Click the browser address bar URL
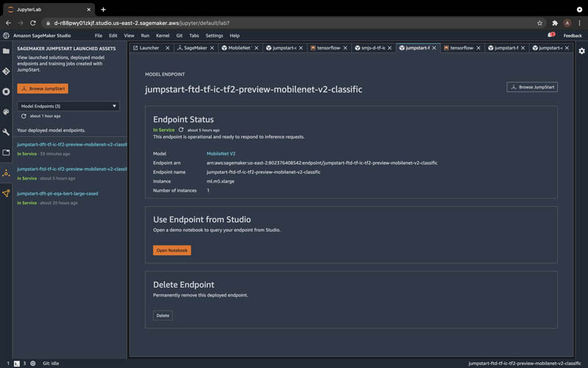Screen dimensions: 588x368 pos(142,23)
